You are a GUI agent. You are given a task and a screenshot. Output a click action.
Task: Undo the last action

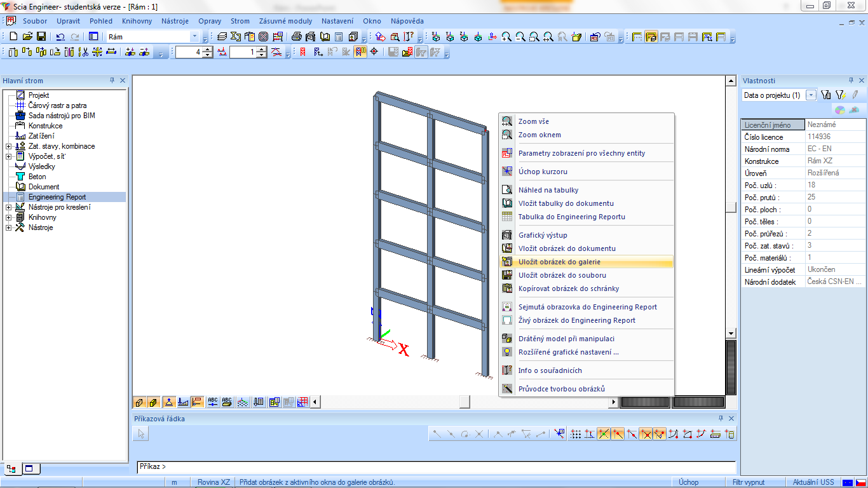click(60, 37)
